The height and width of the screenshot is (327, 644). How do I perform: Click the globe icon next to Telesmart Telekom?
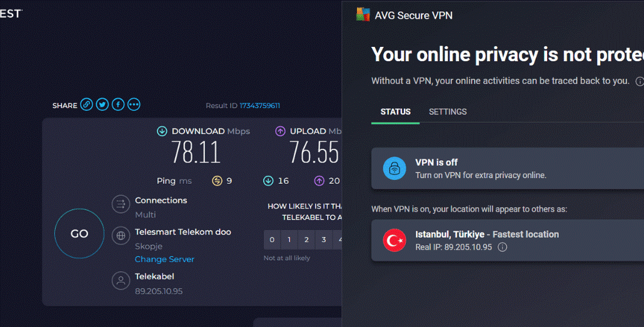pyautogui.click(x=121, y=236)
